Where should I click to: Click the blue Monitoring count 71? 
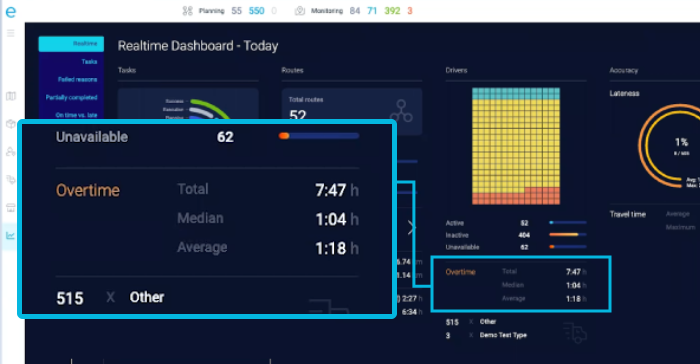[x=372, y=11]
